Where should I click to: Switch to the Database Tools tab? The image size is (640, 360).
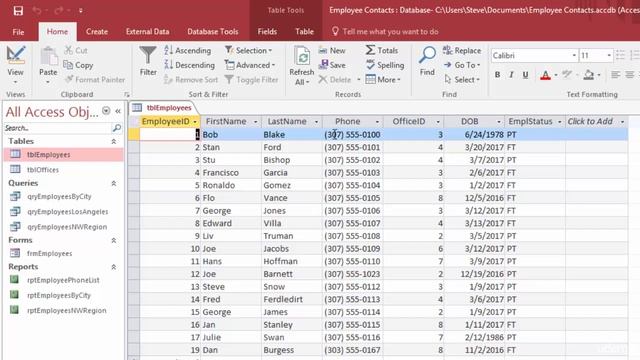pyautogui.click(x=212, y=32)
